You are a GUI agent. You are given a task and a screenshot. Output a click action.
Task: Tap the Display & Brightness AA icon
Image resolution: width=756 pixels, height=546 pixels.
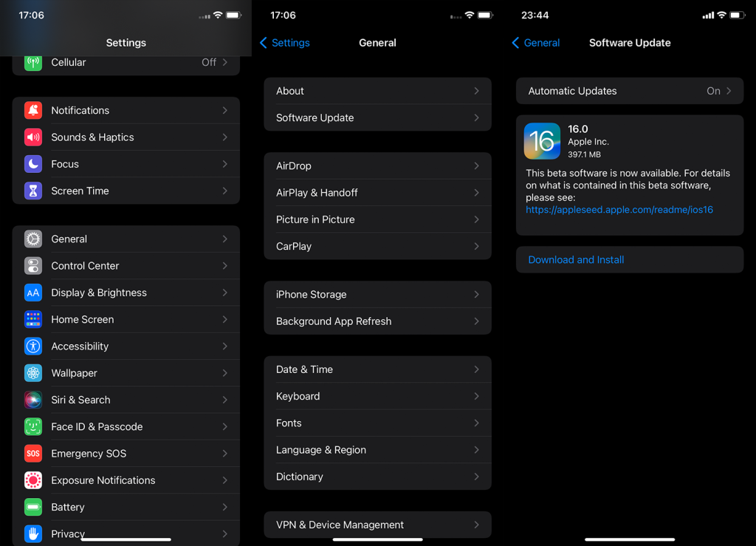[32, 293]
